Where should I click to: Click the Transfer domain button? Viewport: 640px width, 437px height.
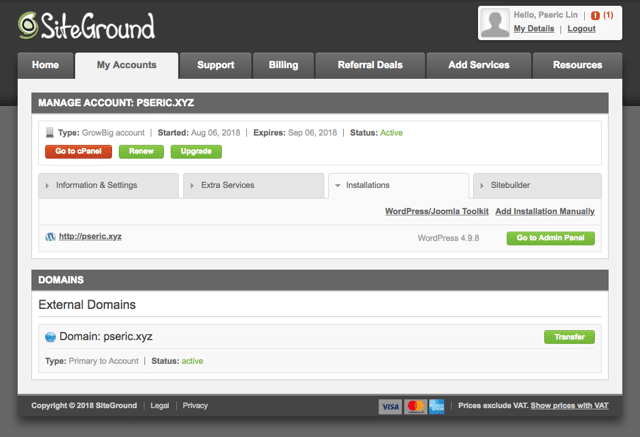[569, 337]
